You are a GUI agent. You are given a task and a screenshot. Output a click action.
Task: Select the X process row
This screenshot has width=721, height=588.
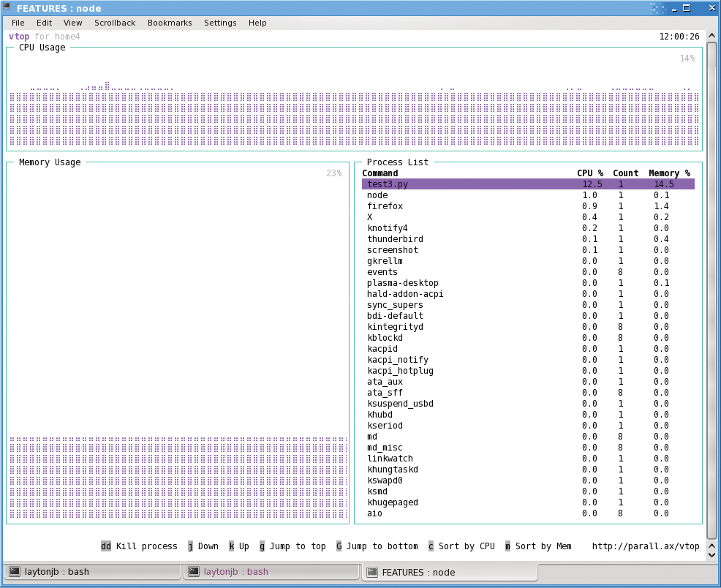[528, 217]
